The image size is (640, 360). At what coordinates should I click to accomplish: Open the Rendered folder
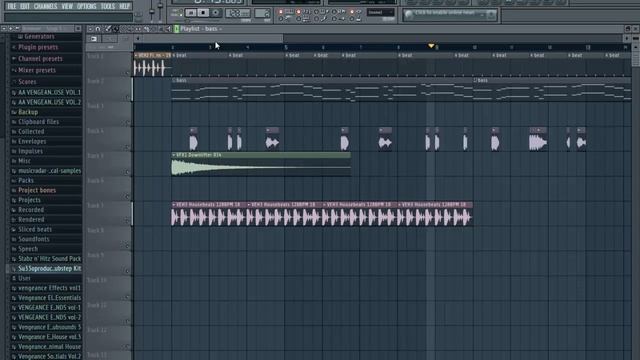(x=31, y=220)
